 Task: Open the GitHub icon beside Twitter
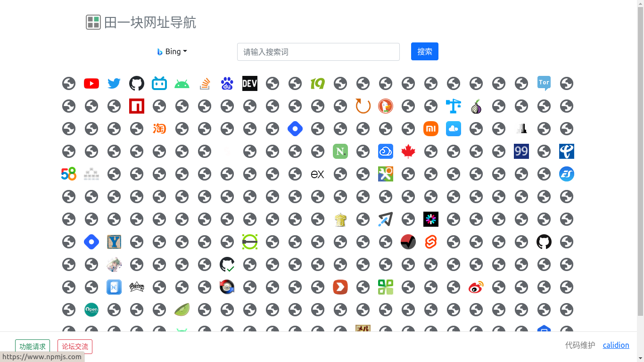(x=137, y=83)
